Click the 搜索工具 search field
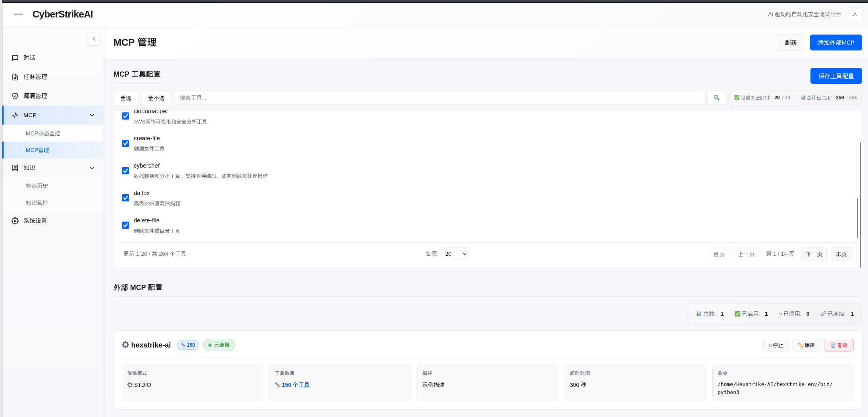The height and width of the screenshot is (417, 868). 440,98
